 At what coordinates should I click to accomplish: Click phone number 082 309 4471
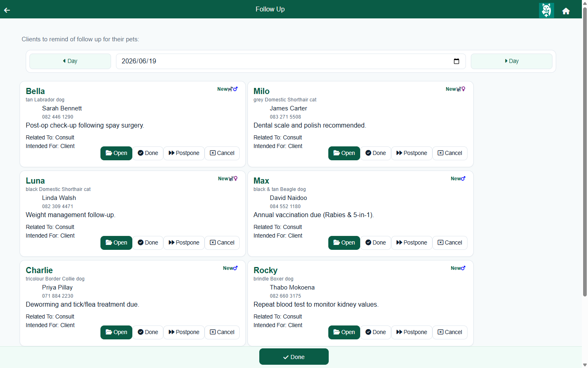tap(58, 206)
